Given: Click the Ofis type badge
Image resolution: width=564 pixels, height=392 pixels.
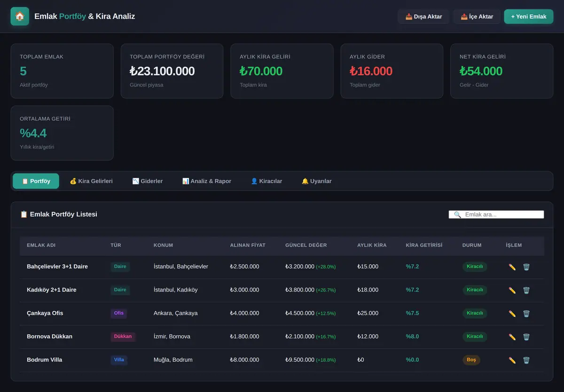Looking at the screenshot, I should pos(119,313).
